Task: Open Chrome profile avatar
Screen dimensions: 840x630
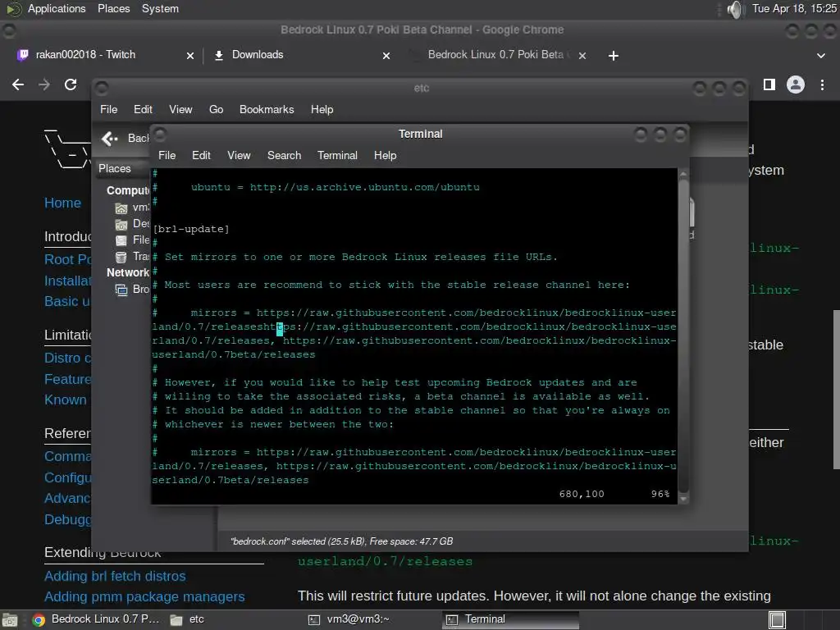Action: coord(796,84)
